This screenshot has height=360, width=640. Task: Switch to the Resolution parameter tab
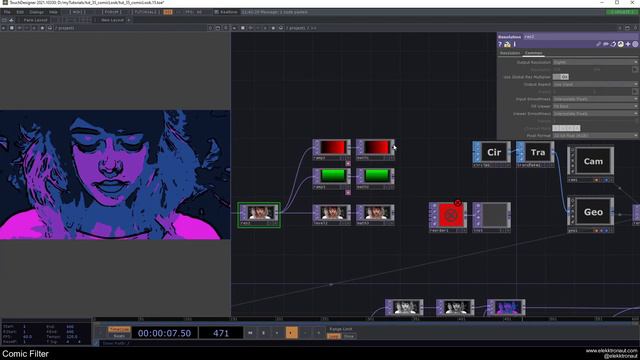pyautogui.click(x=510, y=53)
